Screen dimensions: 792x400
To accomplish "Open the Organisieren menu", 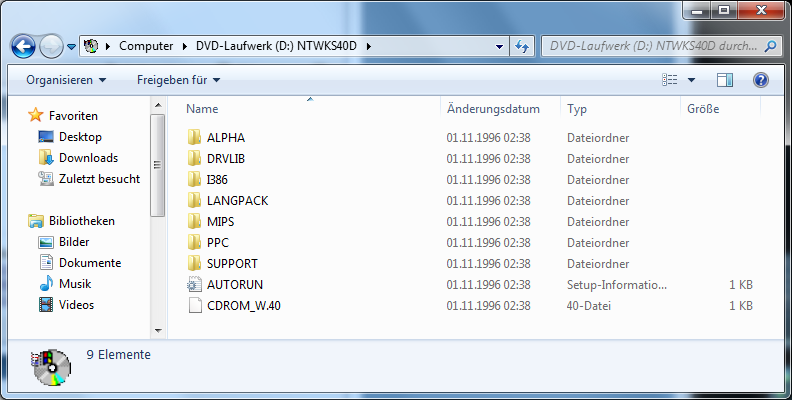I will pyautogui.click(x=66, y=80).
